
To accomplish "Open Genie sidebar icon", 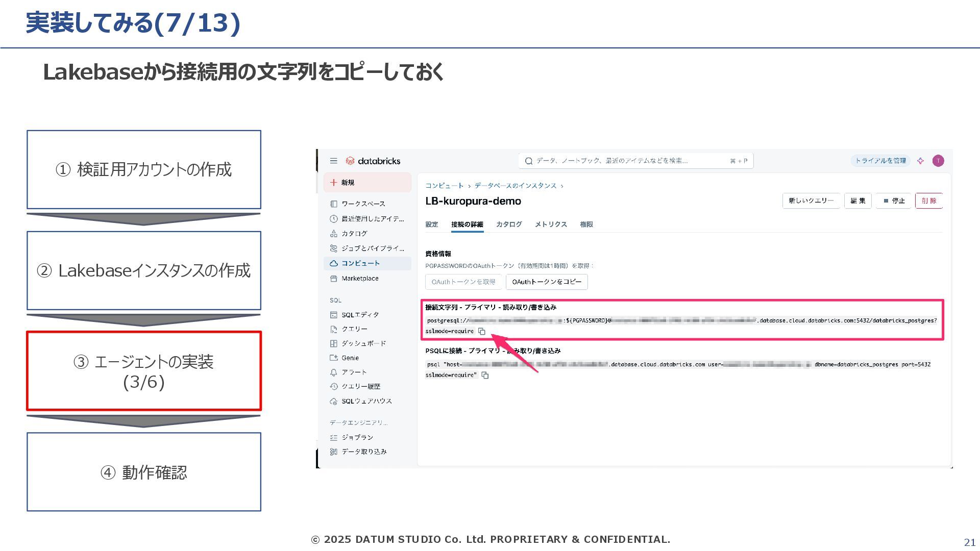I will click(x=333, y=358).
